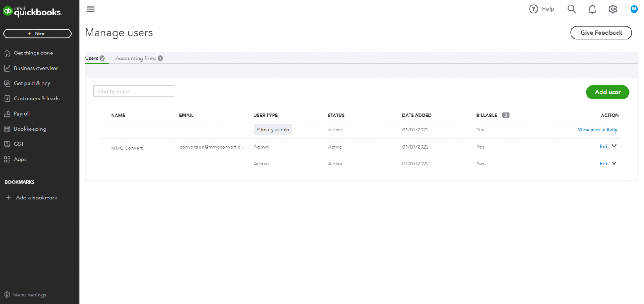Open View user activity for the Primary admin
The image size is (644, 304).
597,129
